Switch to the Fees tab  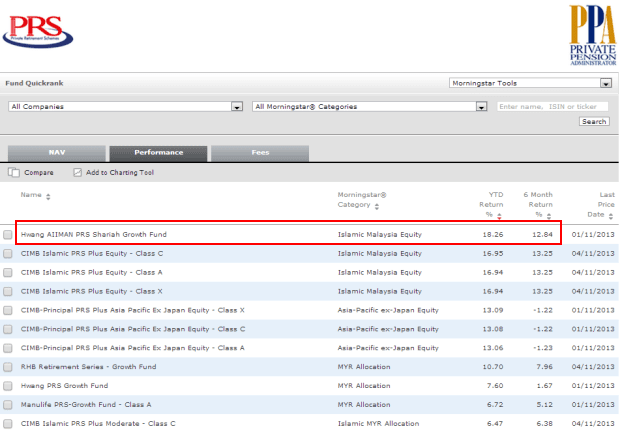click(260, 152)
